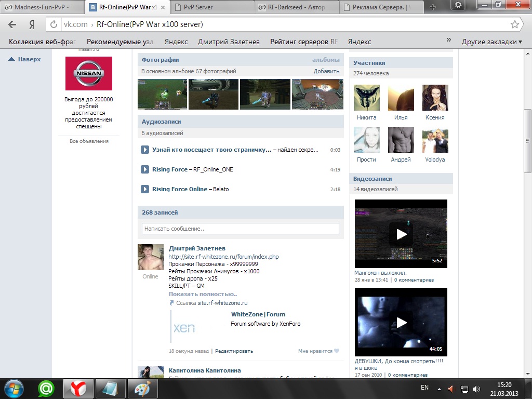This screenshot has width=532, height=399.
Task: Open a new tab with the plus button
Action: click(x=433, y=7)
